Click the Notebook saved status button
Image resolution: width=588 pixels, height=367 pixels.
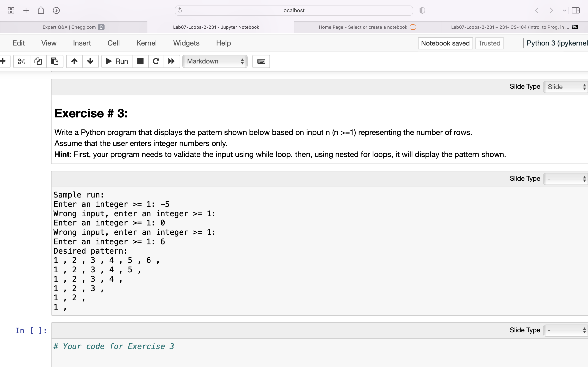pos(445,43)
